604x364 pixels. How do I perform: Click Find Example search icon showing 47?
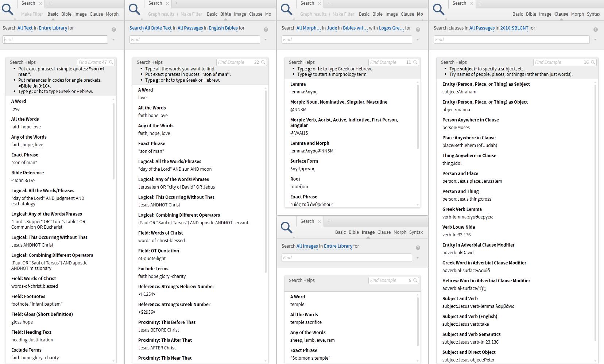click(111, 62)
